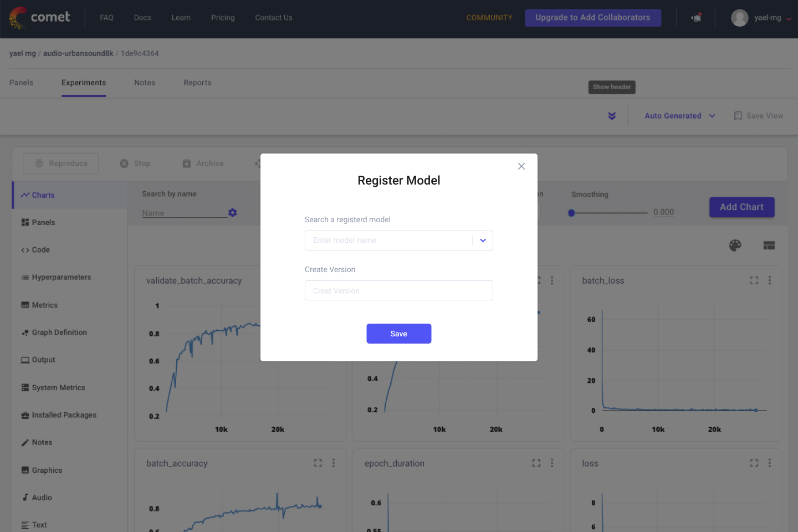Viewport: 798px width, 532px height.
Task: Expand the batch_loss chart fullscreen
Action: point(754,280)
